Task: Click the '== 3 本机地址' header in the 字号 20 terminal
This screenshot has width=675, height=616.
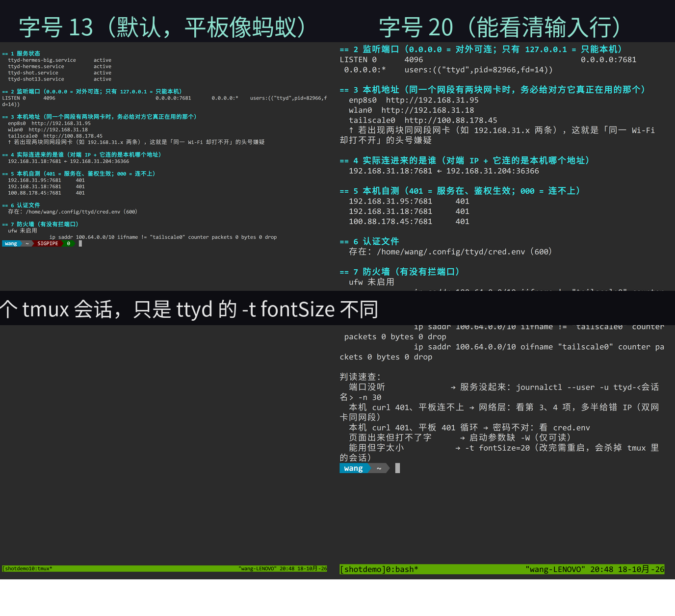Action: (493, 90)
